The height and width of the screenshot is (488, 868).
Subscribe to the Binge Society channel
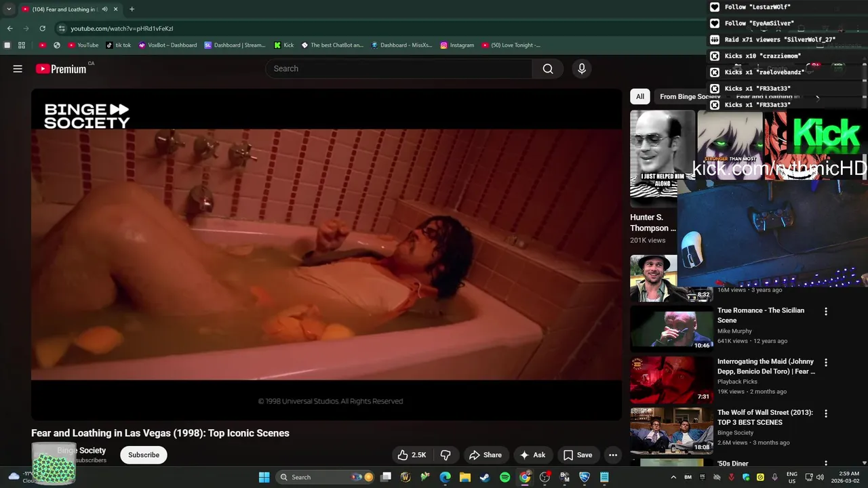tap(144, 455)
